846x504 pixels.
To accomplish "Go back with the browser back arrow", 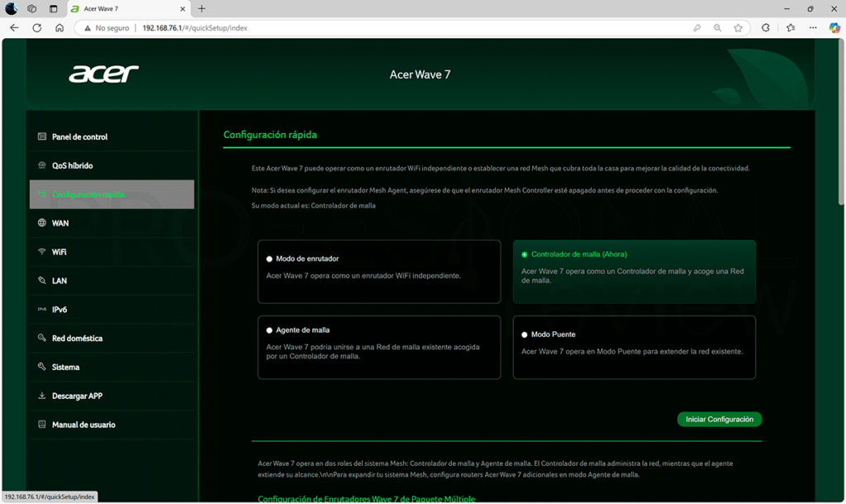I will (x=15, y=27).
